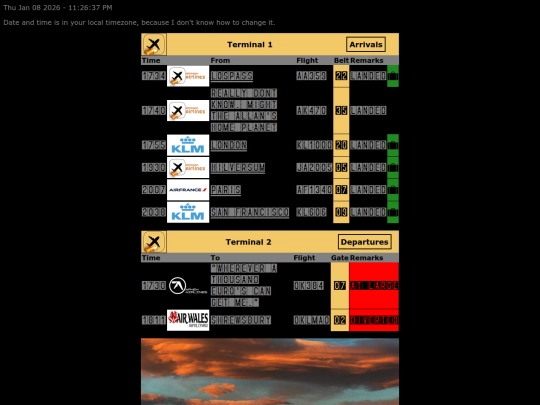The width and height of the screenshot is (540, 405).
Task: Click flight number OKLMAO
Action: click(312, 320)
